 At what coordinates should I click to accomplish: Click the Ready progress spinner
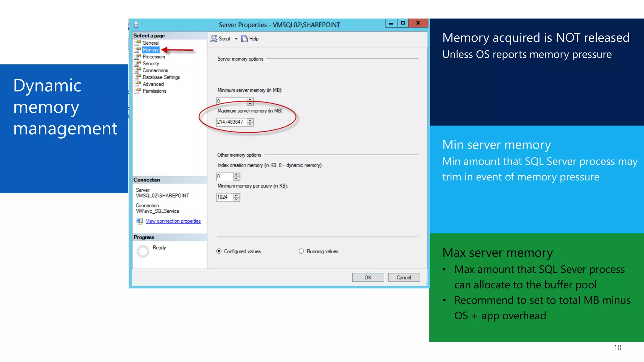click(x=143, y=251)
